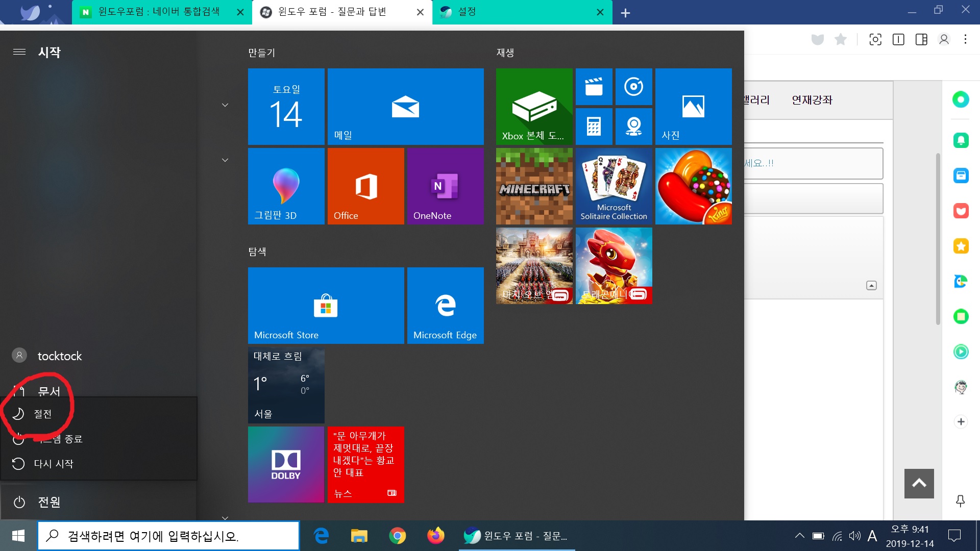Open Edge from the taskbar
The image size is (980, 551).
click(321, 536)
